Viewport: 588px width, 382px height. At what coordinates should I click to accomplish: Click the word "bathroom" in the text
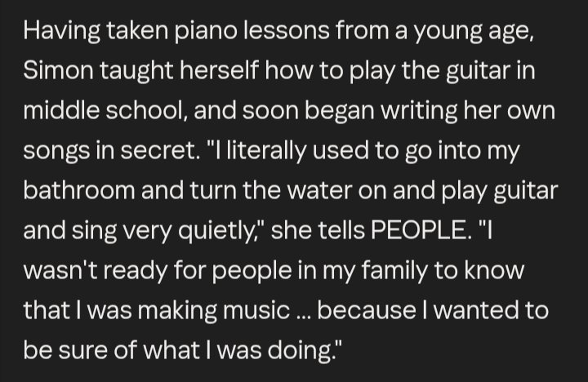[78, 189]
